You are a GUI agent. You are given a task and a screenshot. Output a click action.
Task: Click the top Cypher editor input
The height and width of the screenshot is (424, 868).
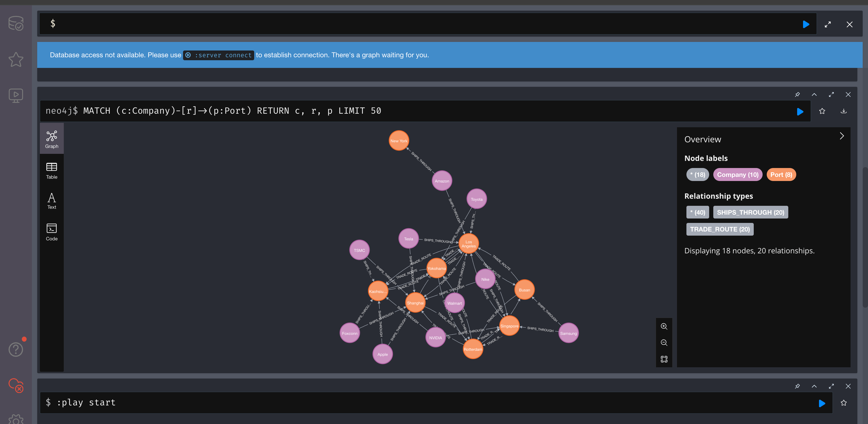click(x=428, y=24)
